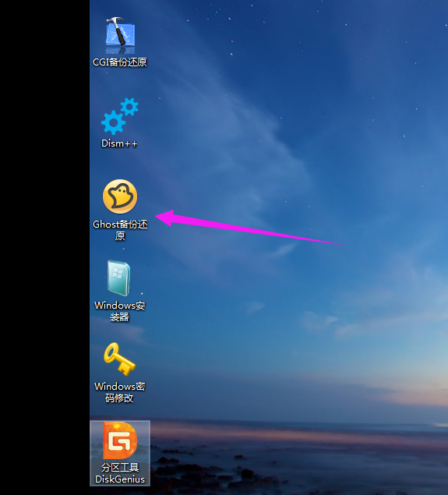Click the large lower gear in Dism++ icon

(113, 123)
